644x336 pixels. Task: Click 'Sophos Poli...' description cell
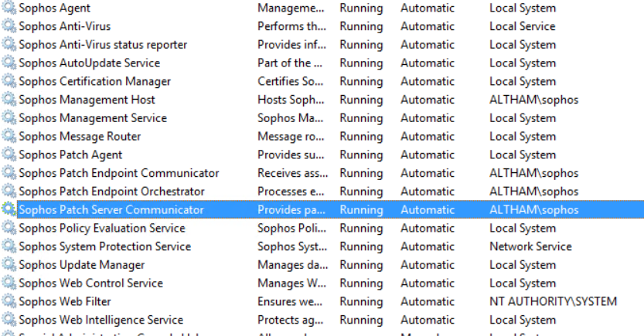click(291, 228)
